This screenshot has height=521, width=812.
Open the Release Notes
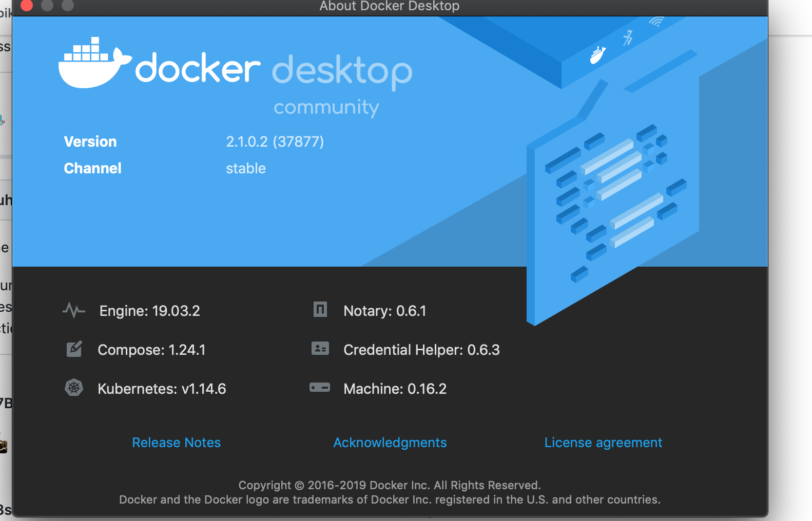[x=176, y=442]
